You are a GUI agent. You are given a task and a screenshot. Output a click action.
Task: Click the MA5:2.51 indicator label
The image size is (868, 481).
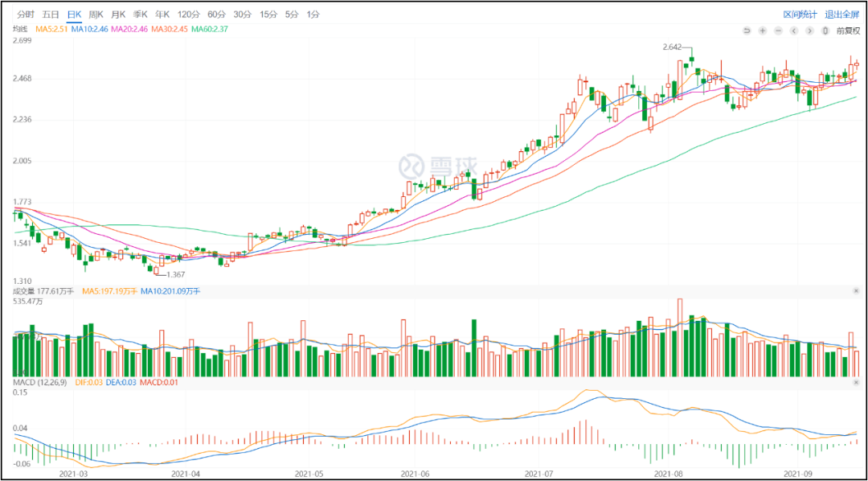(x=52, y=29)
